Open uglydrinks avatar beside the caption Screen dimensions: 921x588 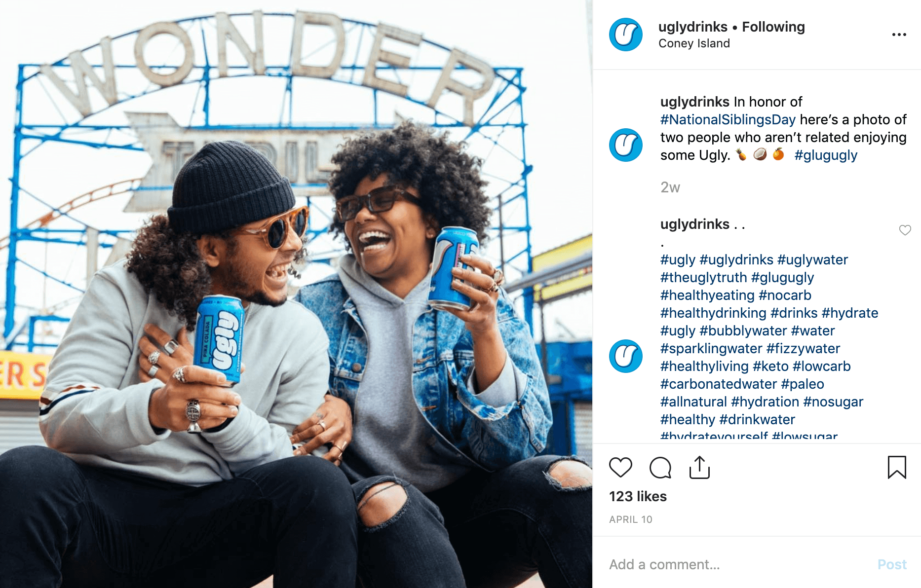[625, 145]
